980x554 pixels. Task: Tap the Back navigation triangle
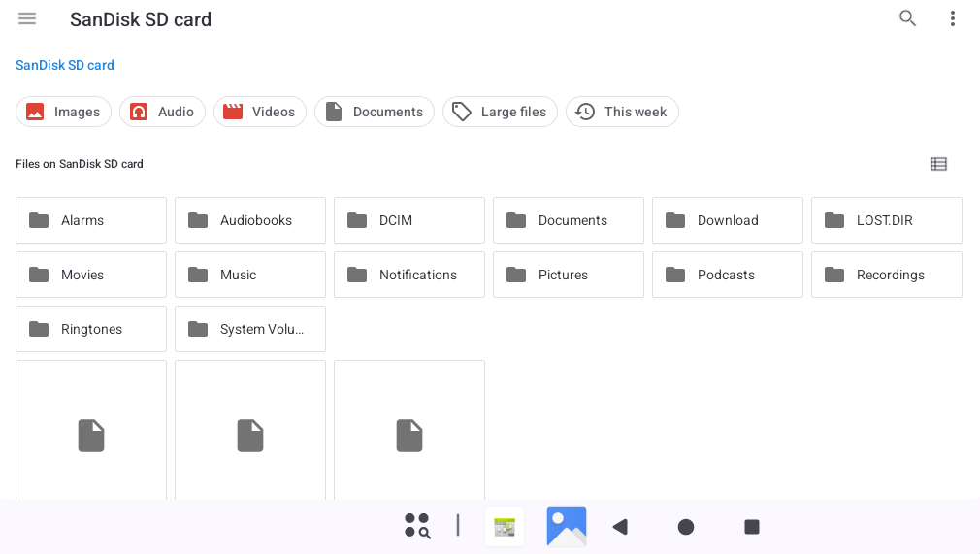coord(620,527)
